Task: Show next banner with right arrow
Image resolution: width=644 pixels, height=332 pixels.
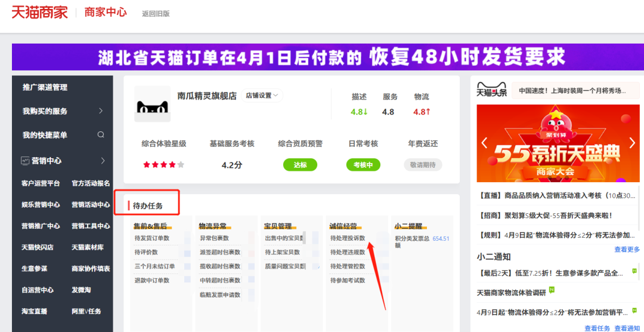Action: click(632, 143)
